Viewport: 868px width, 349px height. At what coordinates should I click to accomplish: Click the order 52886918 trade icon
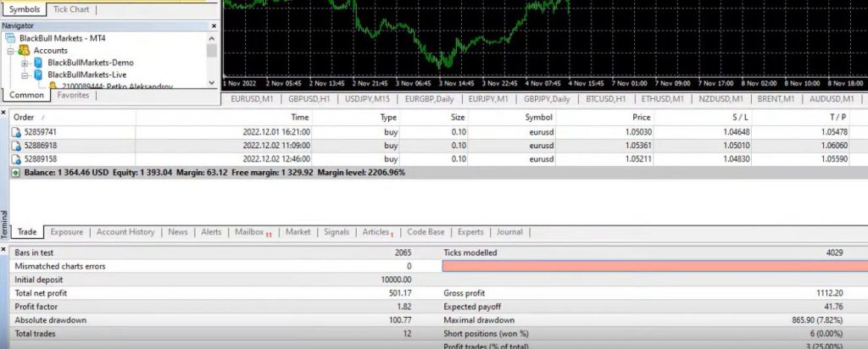[x=15, y=145]
